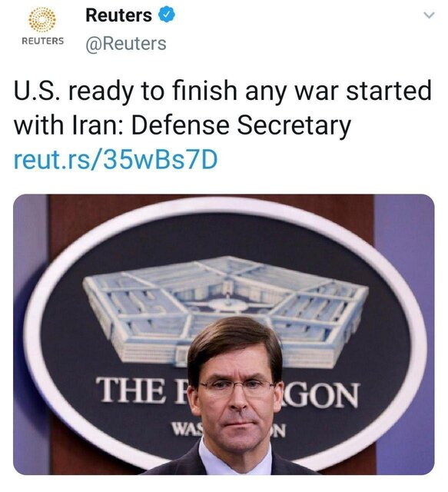Image resolution: width=448 pixels, height=492 pixels.
Task: Click "Defense Secretary" in the tweet text
Action: (241, 125)
